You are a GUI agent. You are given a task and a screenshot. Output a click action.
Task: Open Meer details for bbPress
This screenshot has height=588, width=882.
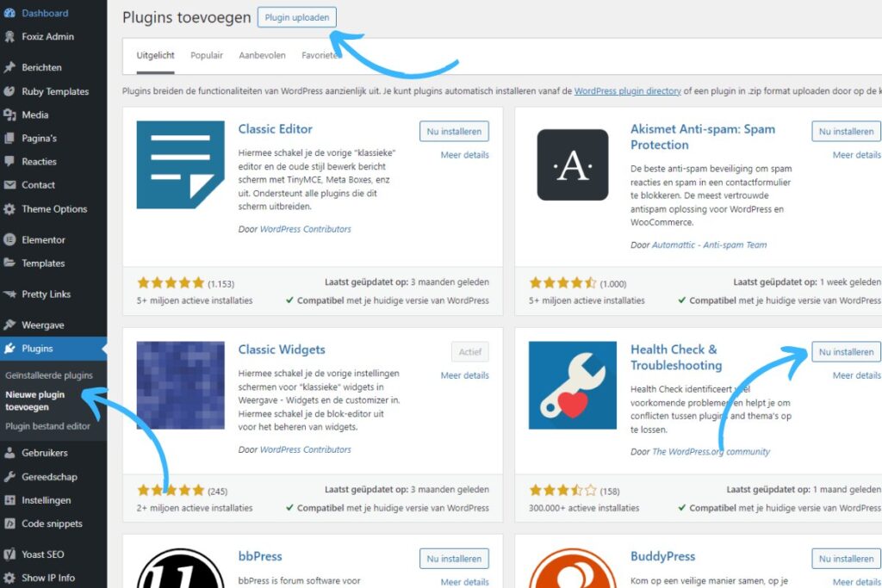click(x=464, y=582)
